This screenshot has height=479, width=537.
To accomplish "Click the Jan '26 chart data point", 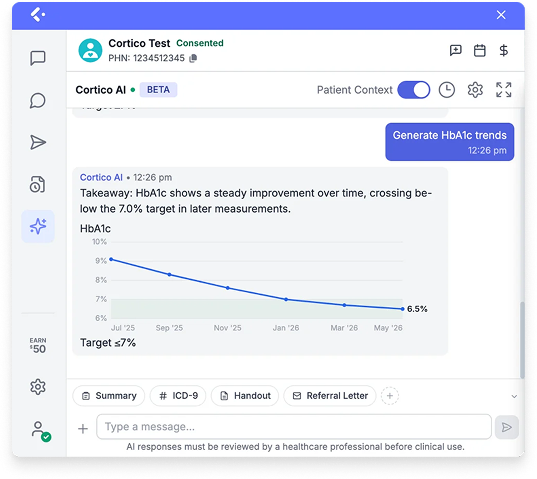I will coord(286,299).
